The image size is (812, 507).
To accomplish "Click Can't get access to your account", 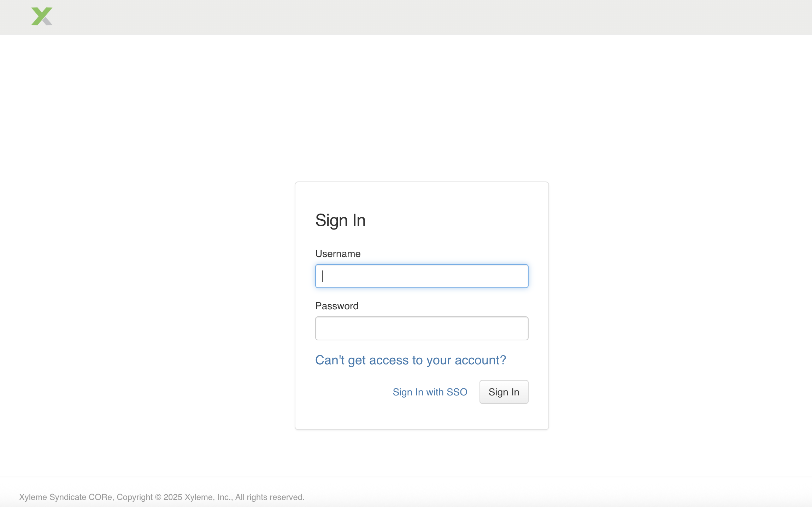I will click(x=410, y=360).
